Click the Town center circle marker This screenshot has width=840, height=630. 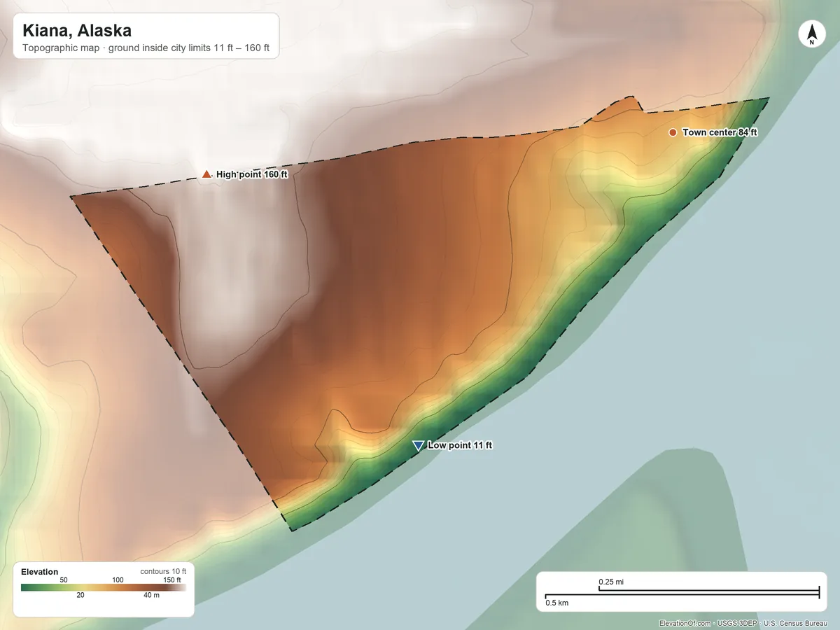tap(673, 132)
